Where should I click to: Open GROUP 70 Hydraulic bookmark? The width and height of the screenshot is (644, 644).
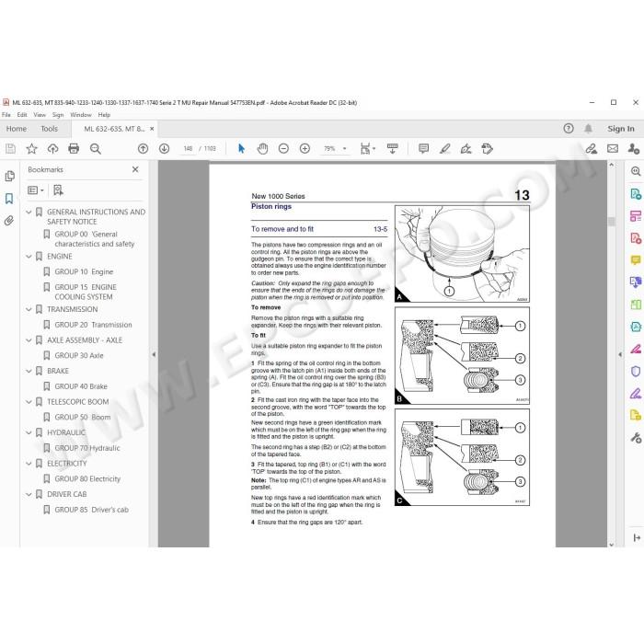(x=87, y=448)
